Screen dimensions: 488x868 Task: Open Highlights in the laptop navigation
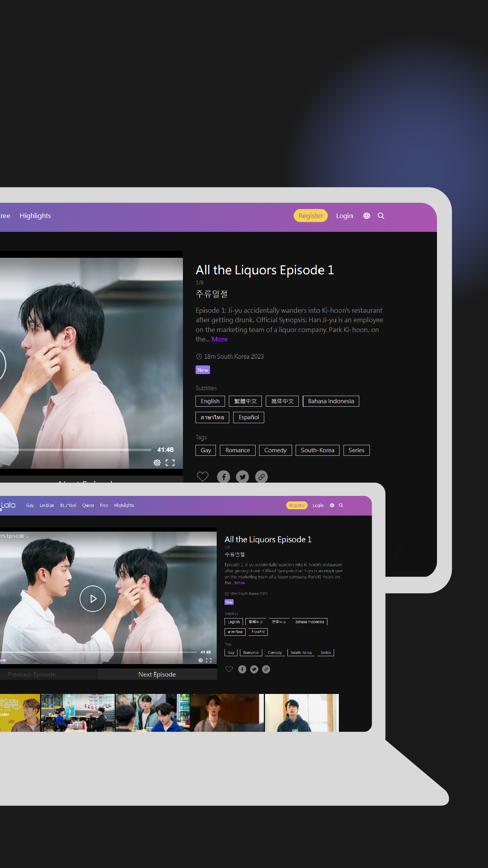click(124, 505)
